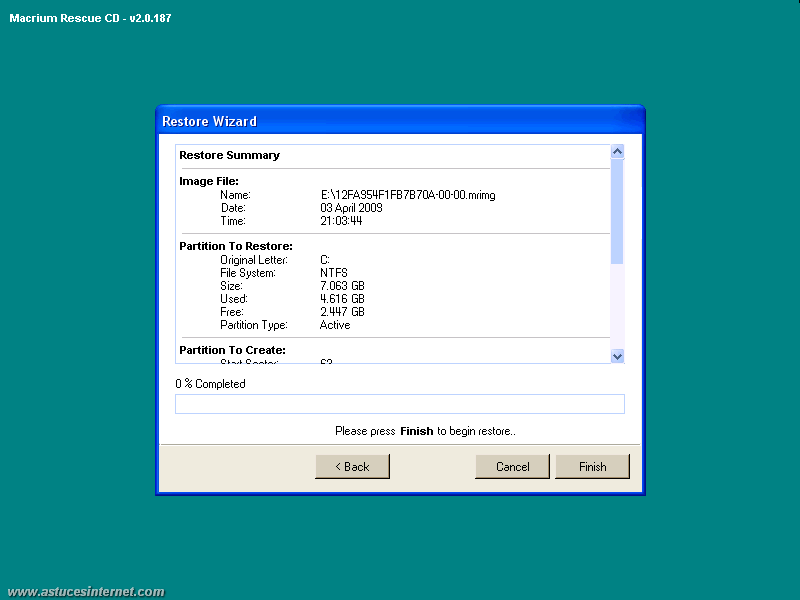Click the Image File: section heading

click(x=209, y=181)
